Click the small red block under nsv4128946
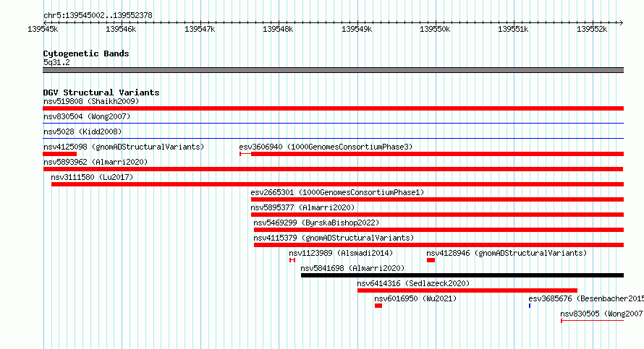Screen dimensions: 644x349 [431, 260]
